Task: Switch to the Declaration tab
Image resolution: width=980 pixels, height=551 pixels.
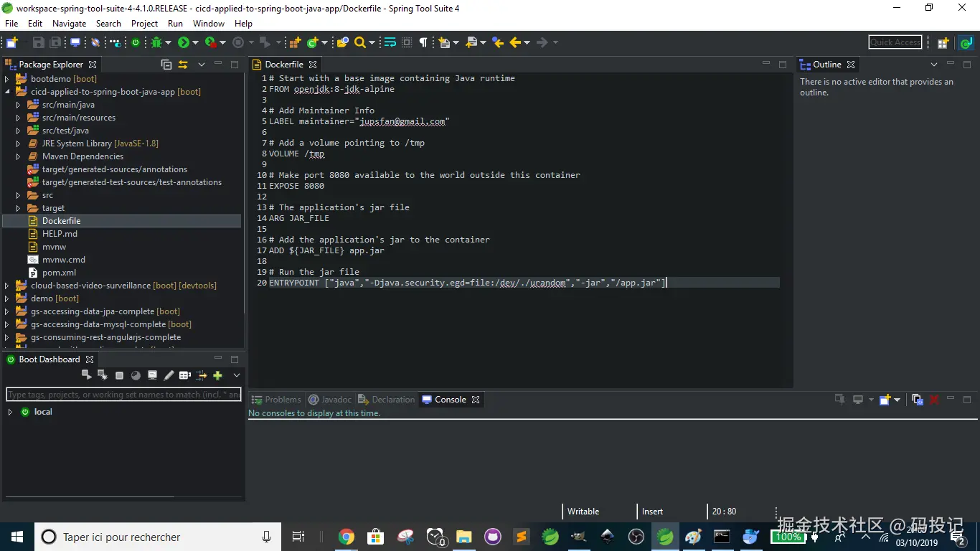Action: pyautogui.click(x=386, y=400)
